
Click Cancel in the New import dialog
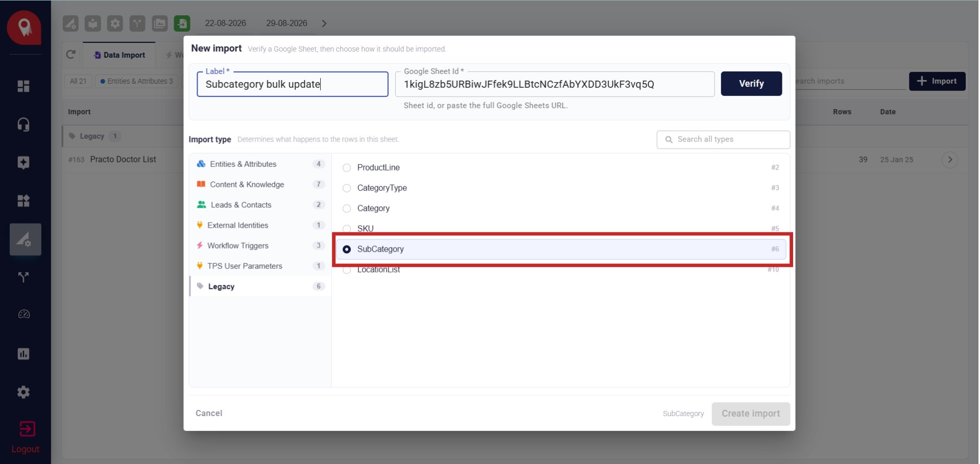click(209, 413)
